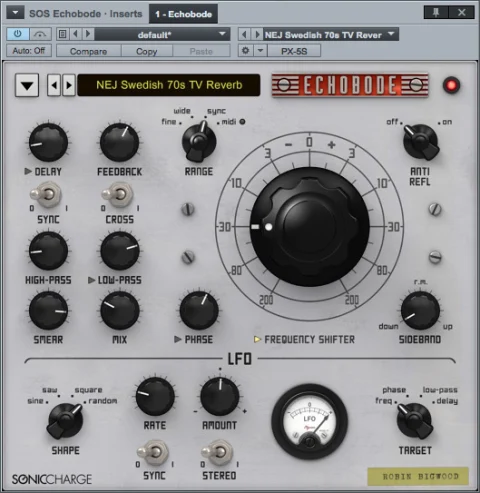Select low-pass LFO target label
The width and height of the screenshot is (480, 493).
coord(440,390)
